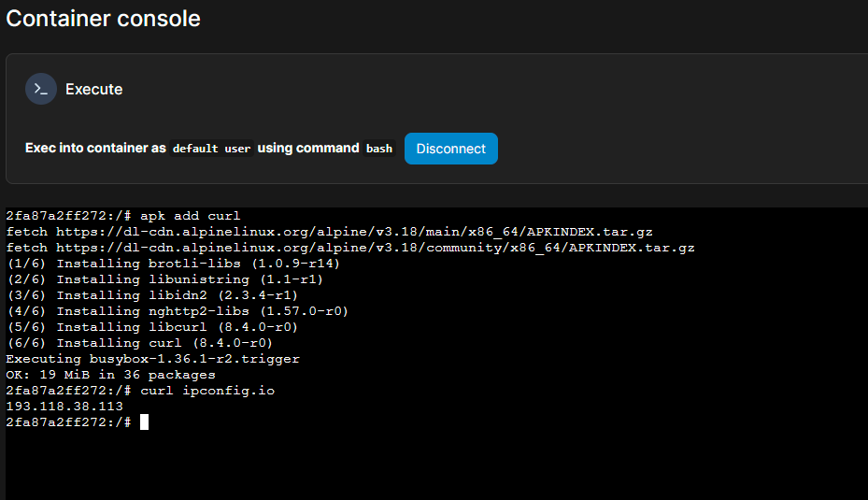Click the Disconnect button
Image resolution: width=868 pixels, height=500 pixels.
[x=450, y=149]
